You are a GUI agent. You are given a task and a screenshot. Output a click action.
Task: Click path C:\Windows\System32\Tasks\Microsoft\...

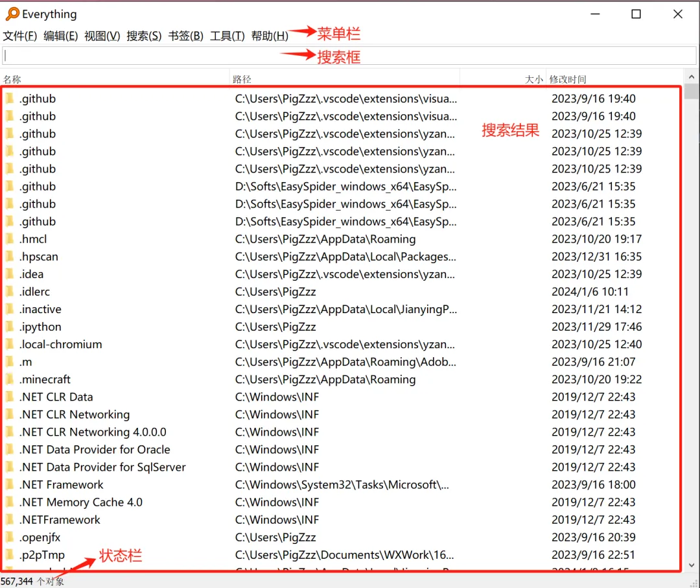click(x=342, y=484)
